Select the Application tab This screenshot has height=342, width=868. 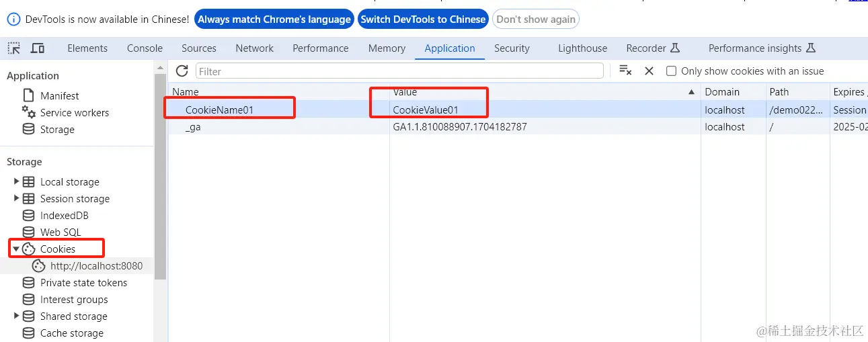point(450,48)
